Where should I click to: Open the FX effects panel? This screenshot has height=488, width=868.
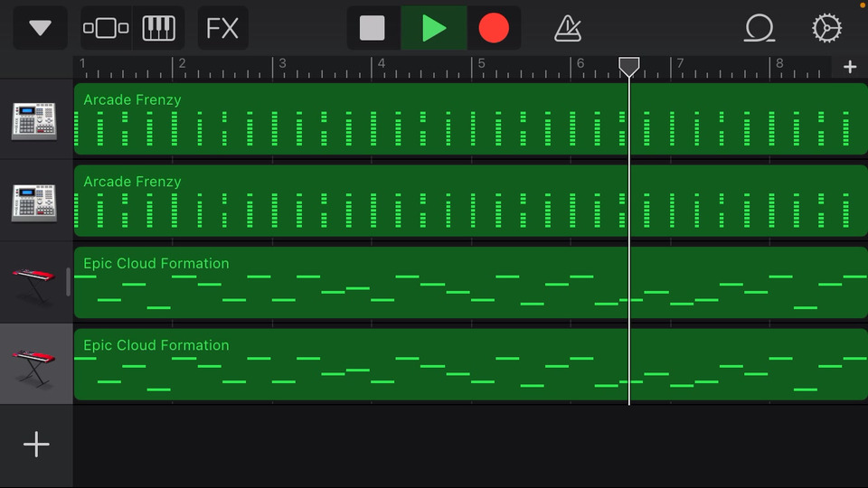[x=222, y=28]
